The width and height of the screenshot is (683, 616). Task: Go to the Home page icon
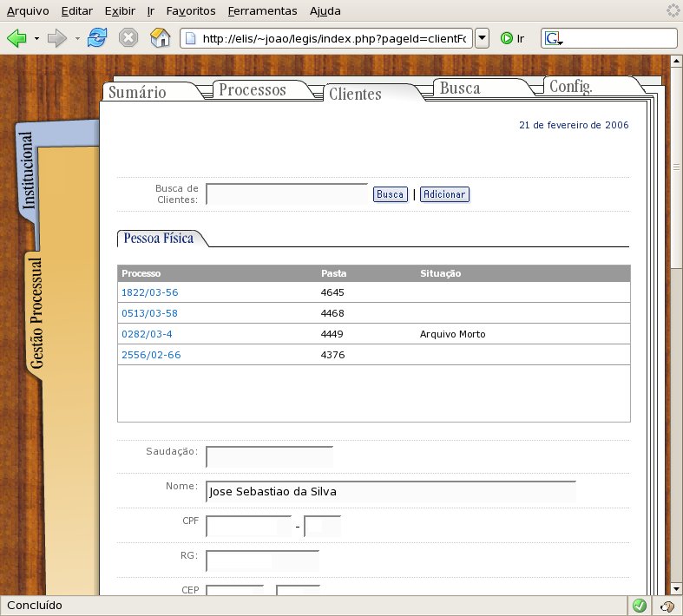pos(160,38)
